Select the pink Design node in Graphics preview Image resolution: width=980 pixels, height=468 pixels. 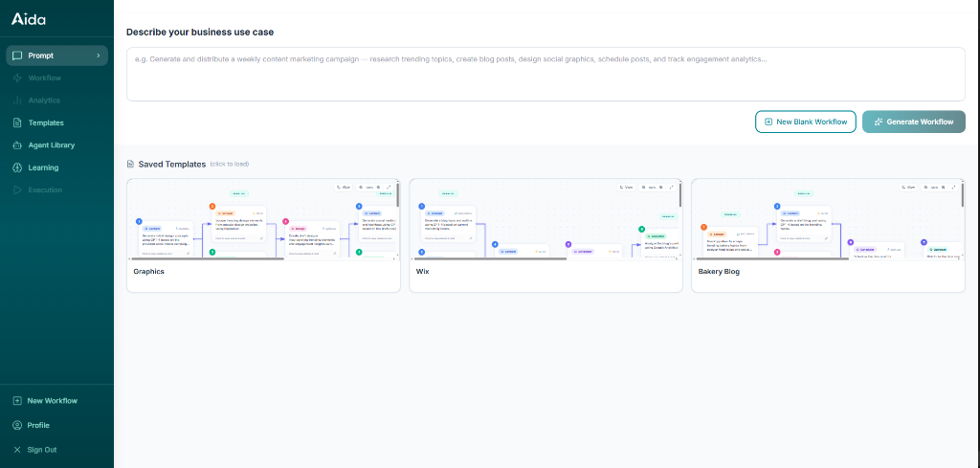(313, 238)
